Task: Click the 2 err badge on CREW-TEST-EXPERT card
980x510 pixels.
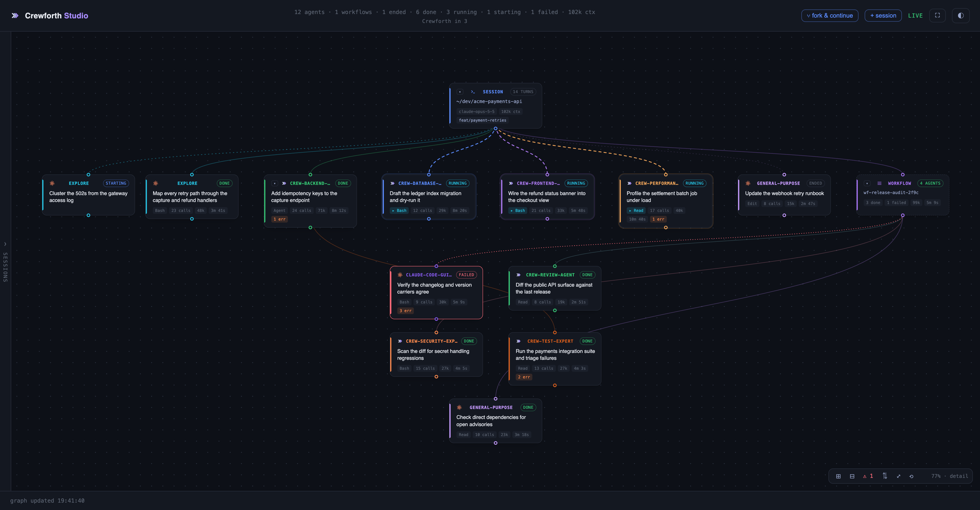Action: click(x=524, y=377)
